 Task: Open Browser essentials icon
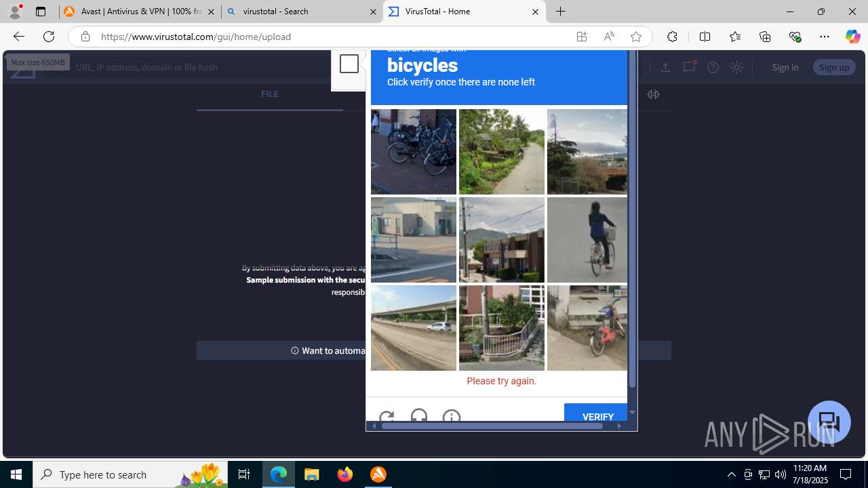[795, 37]
